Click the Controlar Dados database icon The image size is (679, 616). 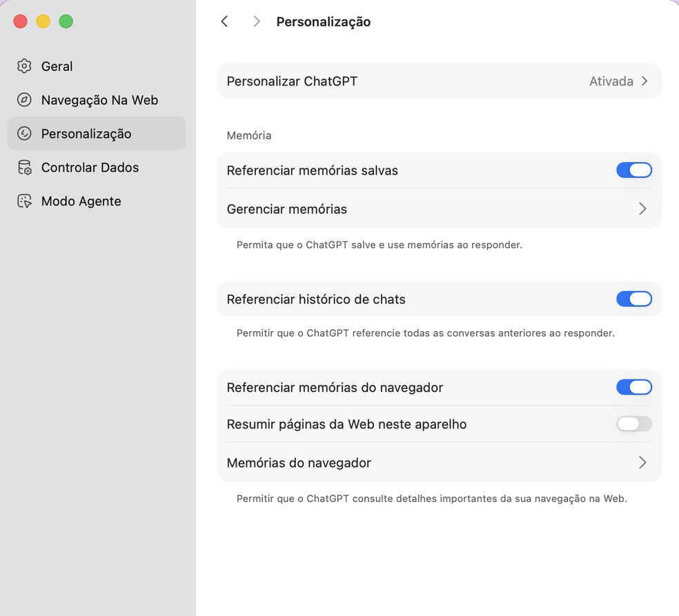click(24, 168)
